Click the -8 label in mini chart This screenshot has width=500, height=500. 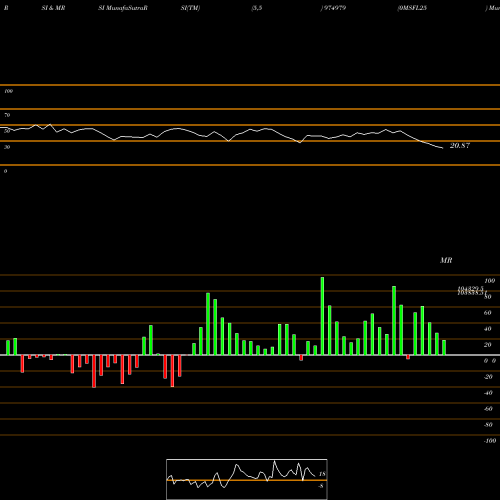click(x=321, y=486)
